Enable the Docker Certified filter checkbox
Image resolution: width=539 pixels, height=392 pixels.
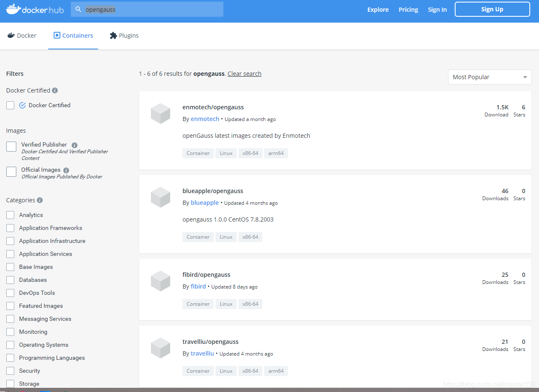[x=10, y=105]
